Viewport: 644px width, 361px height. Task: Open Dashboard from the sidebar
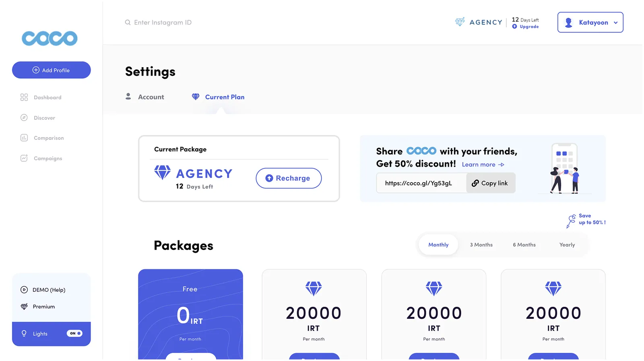pos(41,97)
